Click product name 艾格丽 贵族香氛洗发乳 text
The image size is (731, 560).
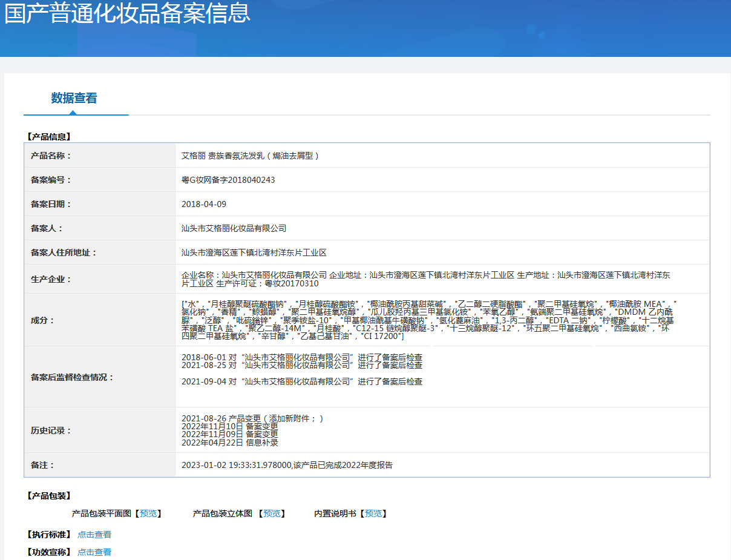[250, 156]
